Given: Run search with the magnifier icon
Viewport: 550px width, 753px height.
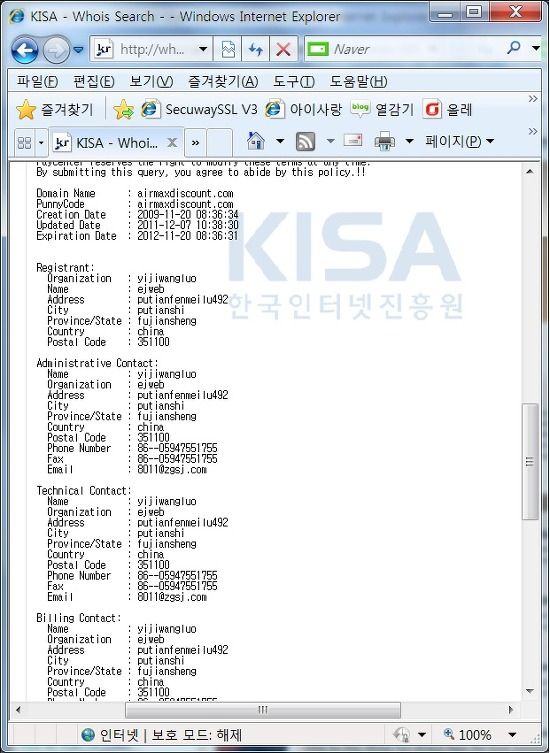Looking at the screenshot, I should [x=514, y=48].
